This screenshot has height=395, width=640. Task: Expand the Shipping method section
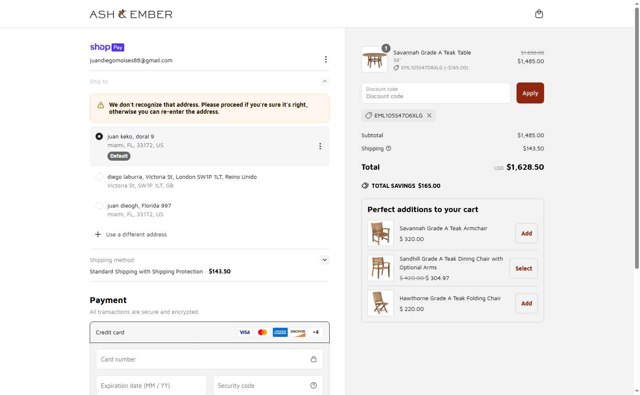pyautogui.click(x=324, y=260)
